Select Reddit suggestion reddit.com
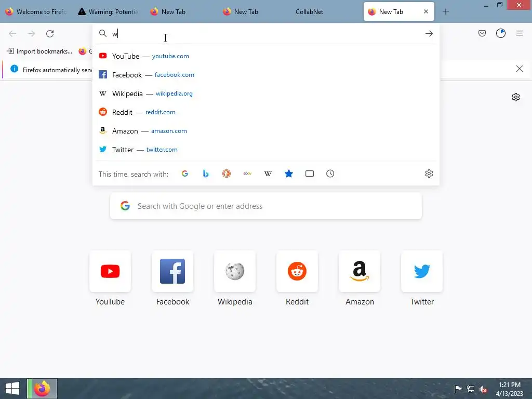532x399 pixels. (265, 112)
